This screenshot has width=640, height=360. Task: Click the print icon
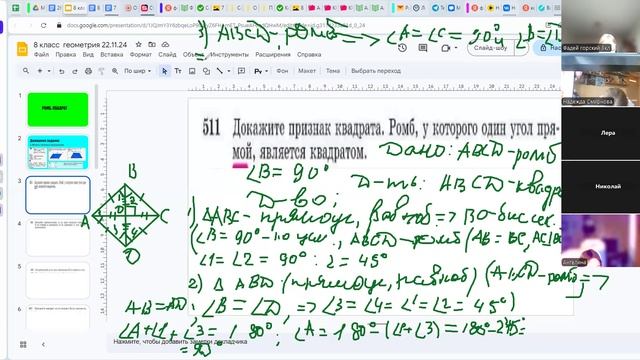pyautogui.click(x=88, y=71)
